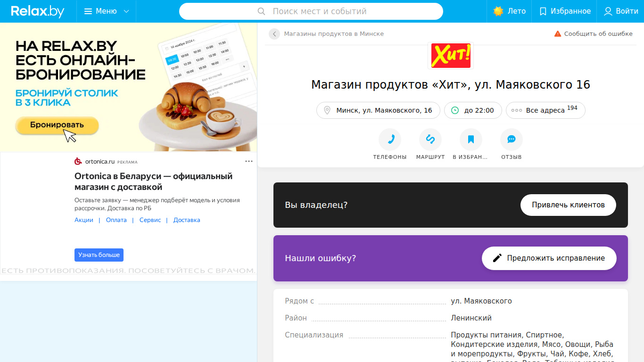Click the yellow Бронировать banner button

[57, 125]
